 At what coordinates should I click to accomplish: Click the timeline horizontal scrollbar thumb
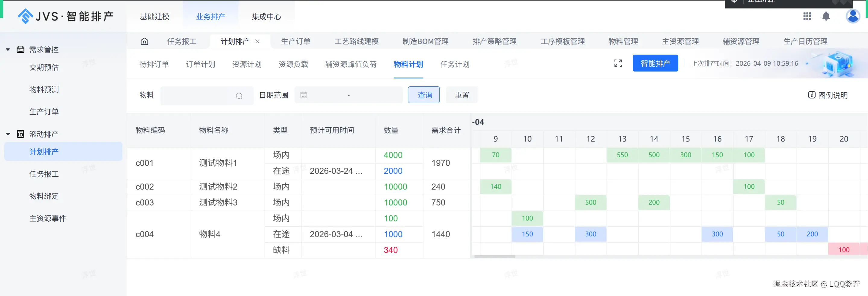coord(495,256)
